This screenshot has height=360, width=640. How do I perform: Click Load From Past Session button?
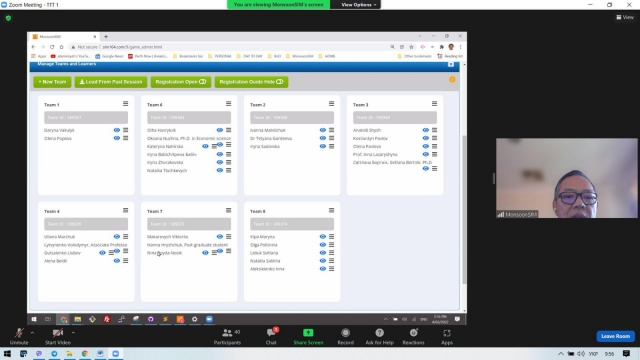point(111,82)
